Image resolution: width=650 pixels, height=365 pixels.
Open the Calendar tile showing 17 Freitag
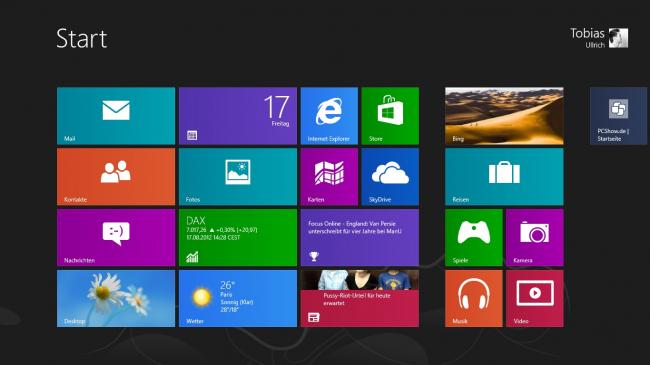[238, 116]
